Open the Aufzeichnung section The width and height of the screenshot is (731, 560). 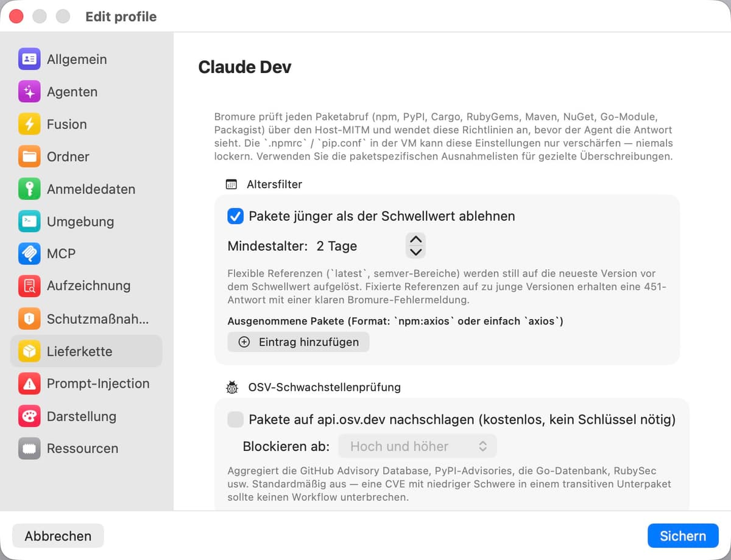pos(87,285)
